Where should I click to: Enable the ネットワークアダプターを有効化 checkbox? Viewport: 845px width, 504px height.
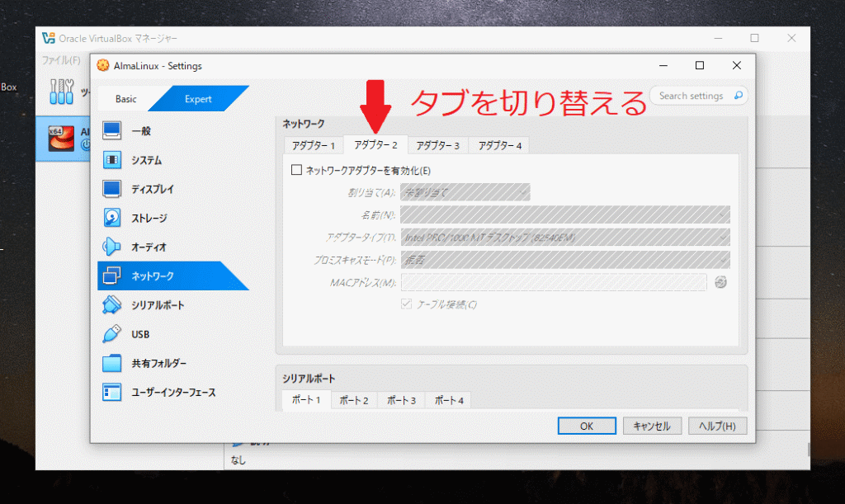click(x=296, y=170)
